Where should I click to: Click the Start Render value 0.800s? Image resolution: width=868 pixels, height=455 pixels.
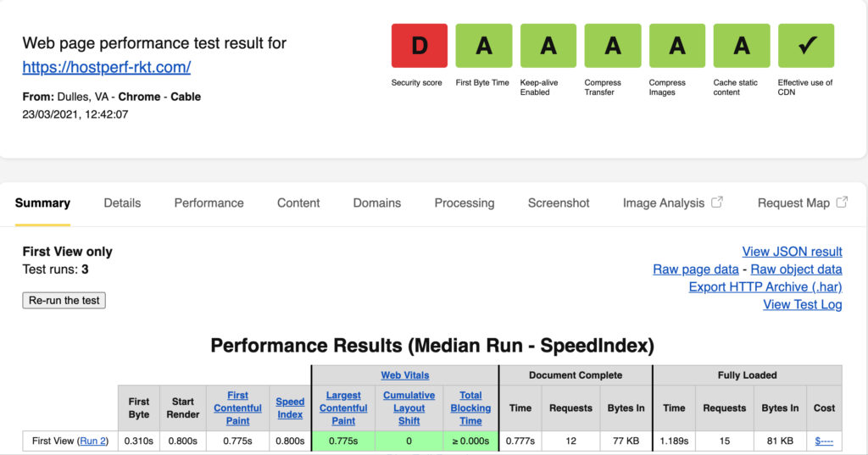(183, 441)
